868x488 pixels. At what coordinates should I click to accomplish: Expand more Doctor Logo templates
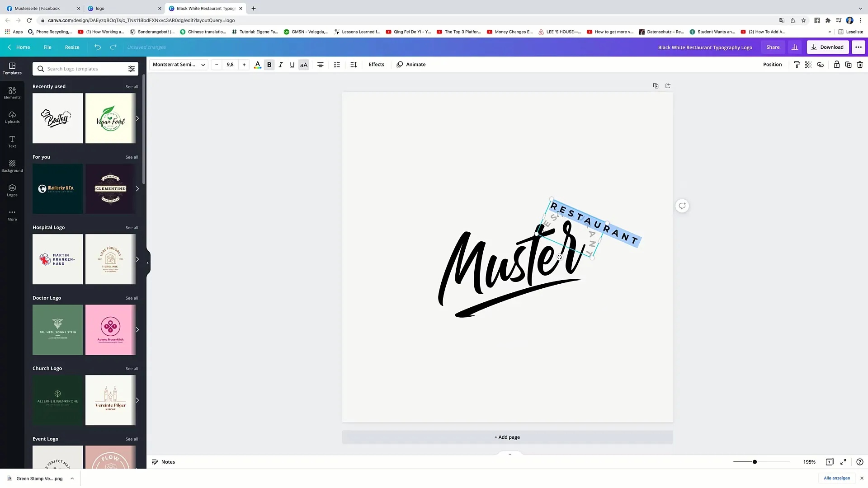(137, 330)
